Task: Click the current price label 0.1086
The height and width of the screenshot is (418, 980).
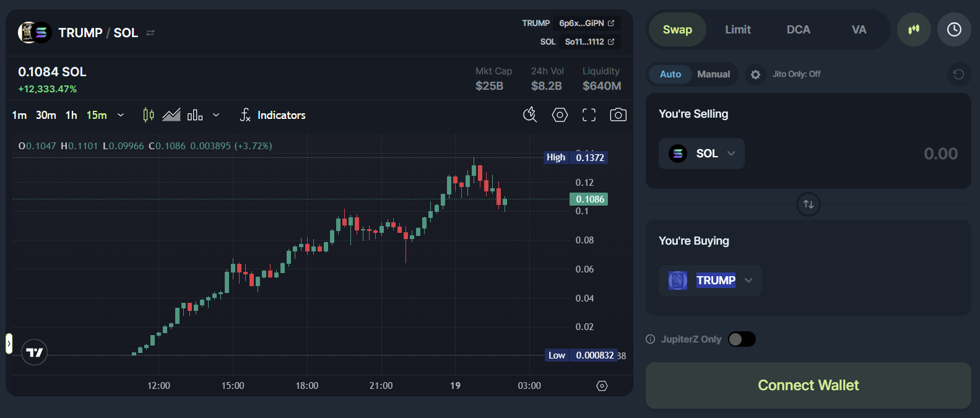Action: point(589,199)
